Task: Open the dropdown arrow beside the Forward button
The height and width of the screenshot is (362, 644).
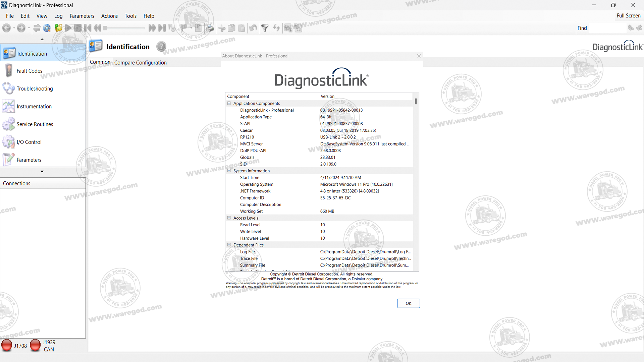Action: [29, 28]
